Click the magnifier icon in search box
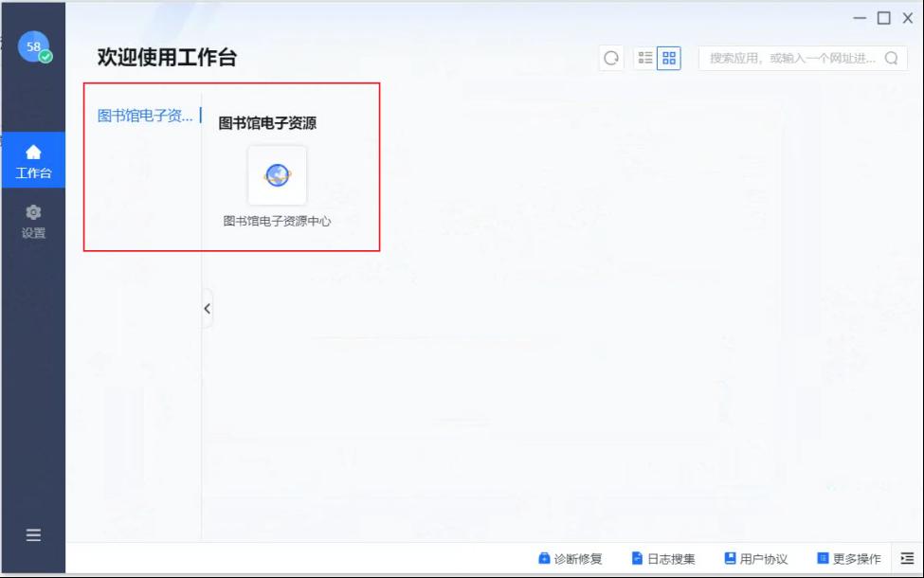The height and width of the screenshot is (578, 924). point(891,58)
